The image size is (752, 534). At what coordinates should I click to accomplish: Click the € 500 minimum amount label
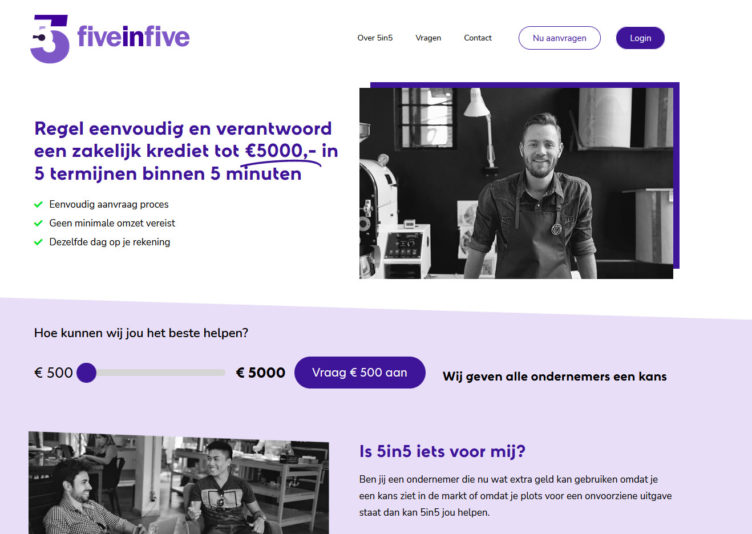pyautogui.click(x=53, y=373)
